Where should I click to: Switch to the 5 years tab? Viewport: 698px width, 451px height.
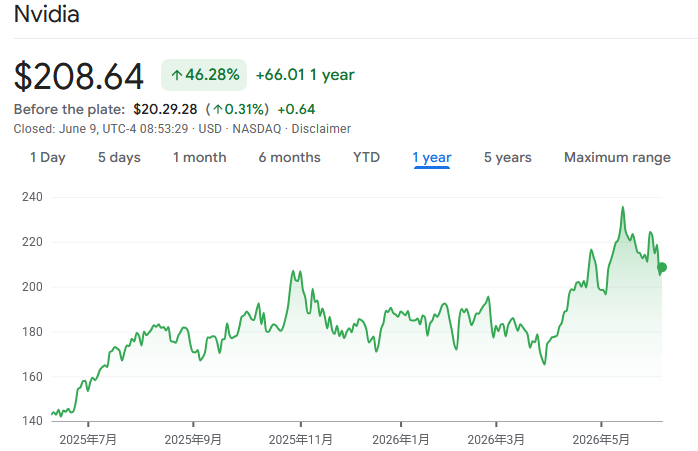point(507,158)
